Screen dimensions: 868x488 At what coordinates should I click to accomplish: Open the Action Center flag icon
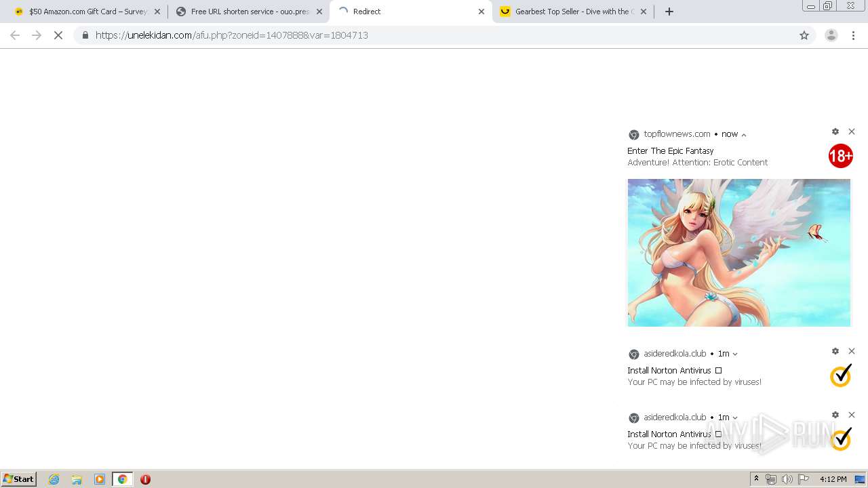tap(804, 479)
